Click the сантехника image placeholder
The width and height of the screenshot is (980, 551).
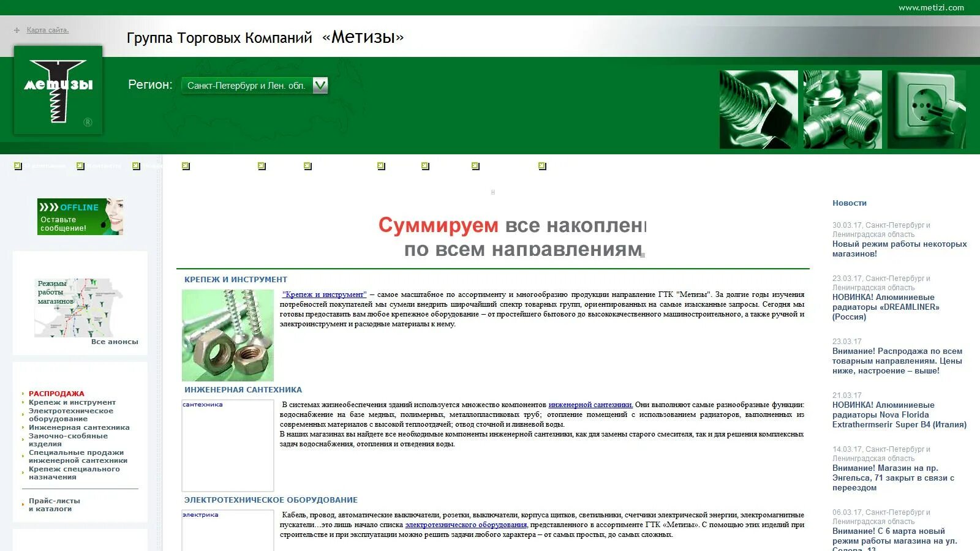[228, 446]
